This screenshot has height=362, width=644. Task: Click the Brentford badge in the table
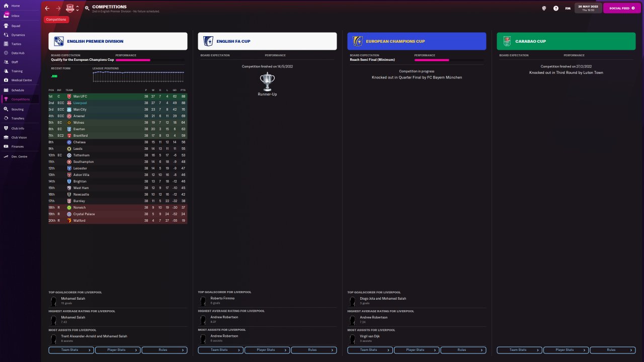point(69,135)
